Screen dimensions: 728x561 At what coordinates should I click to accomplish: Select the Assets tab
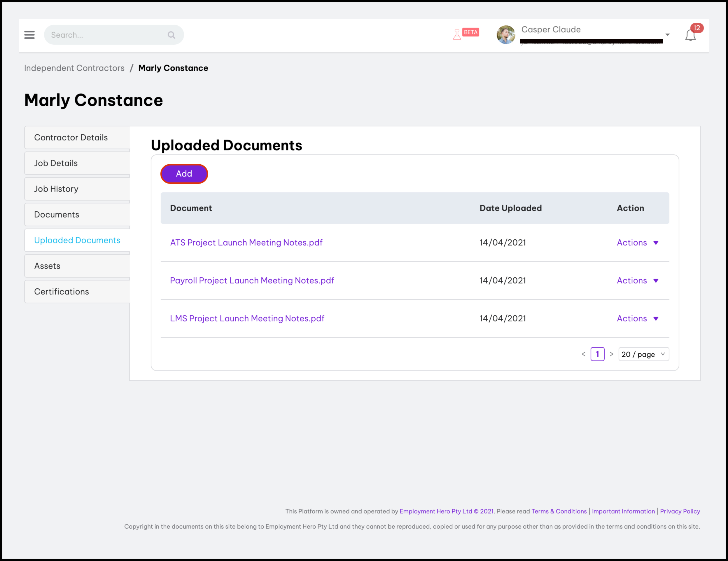(47, 266)
